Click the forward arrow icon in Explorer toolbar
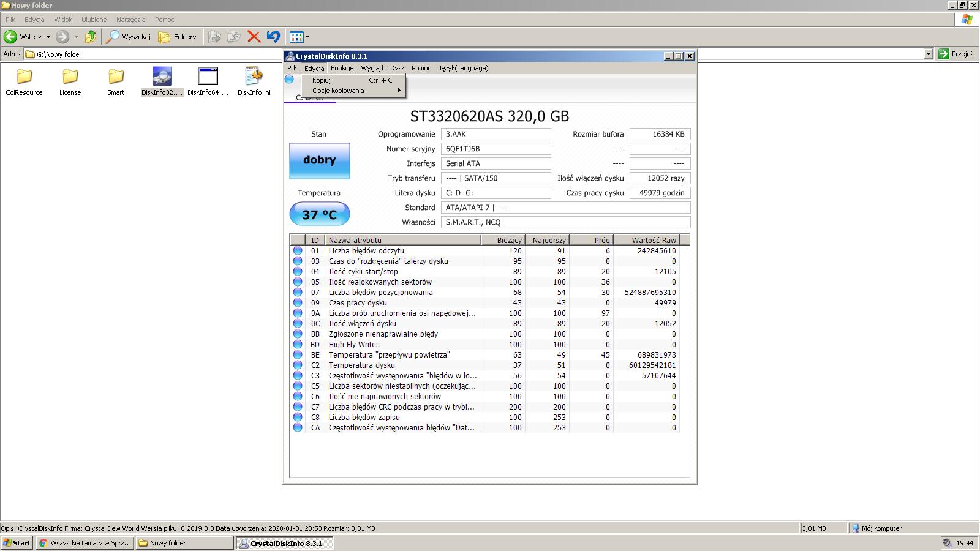The height and width of the screenshot is (551, 980). (62, 37)
